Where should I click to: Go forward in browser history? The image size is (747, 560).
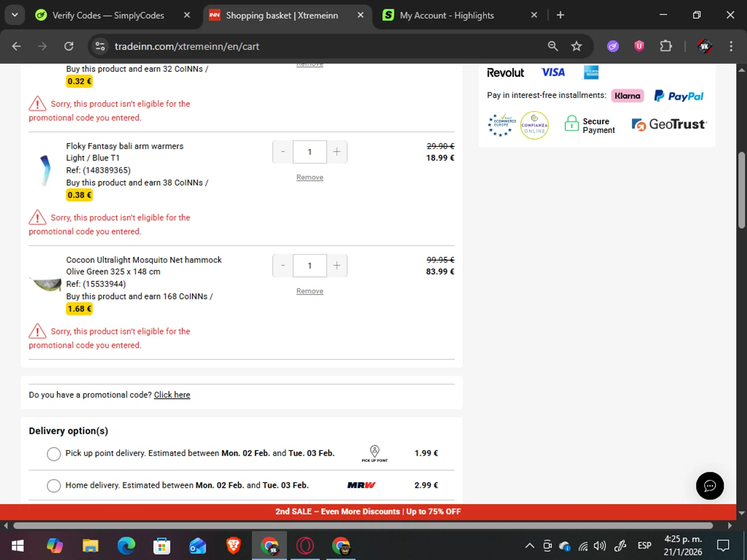(42, 46)
